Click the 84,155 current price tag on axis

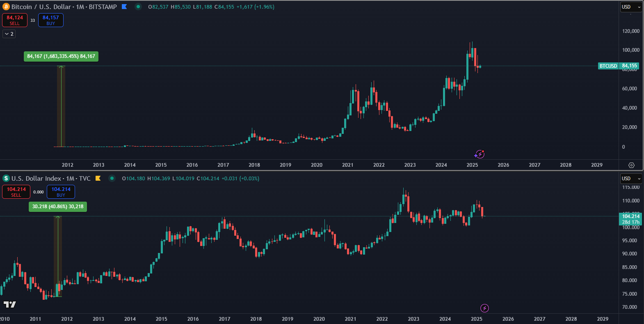(x=629, y=66)
